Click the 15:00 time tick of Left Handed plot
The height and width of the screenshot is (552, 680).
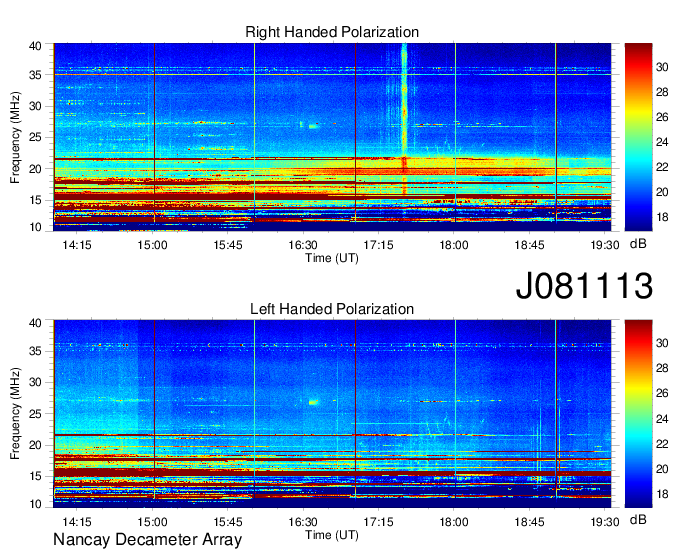[153, 522]
